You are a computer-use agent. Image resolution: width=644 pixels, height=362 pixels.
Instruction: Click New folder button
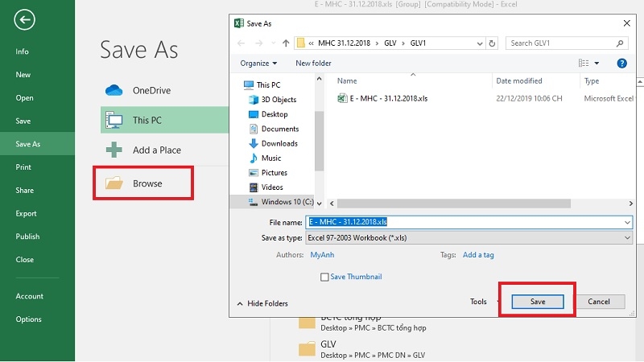[313, 64]
